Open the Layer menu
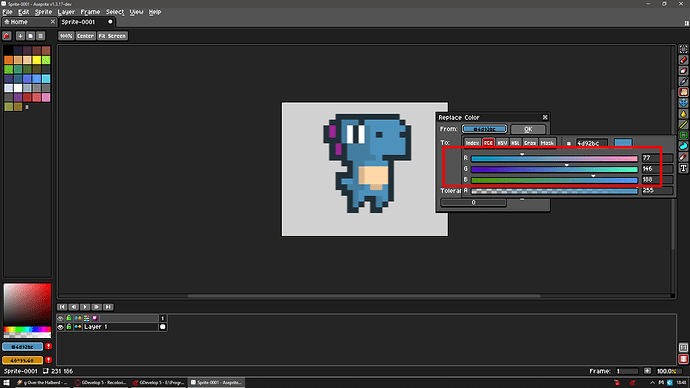The width and height of the screenshot is (690, 388). point(66,12)
